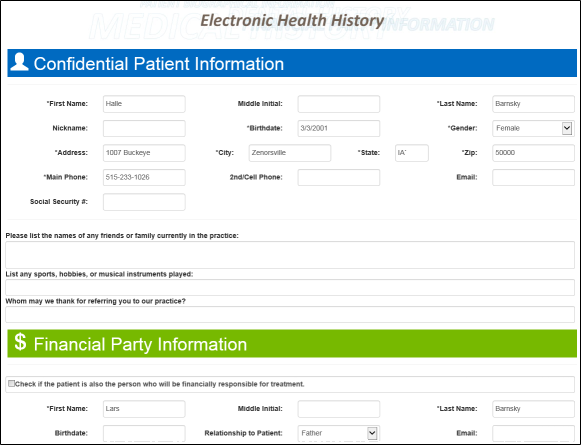Screen dimensions: 581x445
Task: Select the Address field with 1007 Buckeye
Action: click(144, 153)
